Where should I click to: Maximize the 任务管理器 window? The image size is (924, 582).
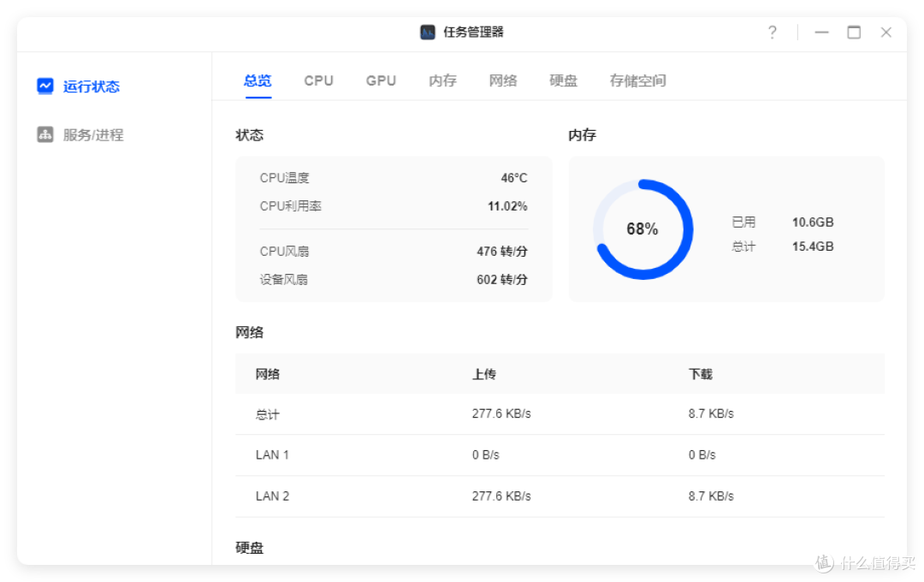(x=854, y=33)
